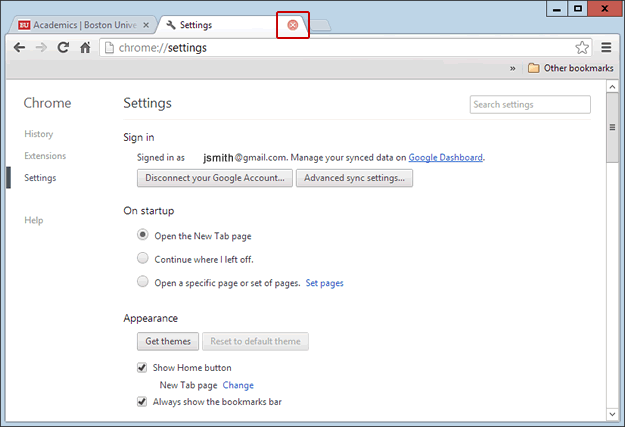625x427 pixels.
Task: Bookmark this page with the star
Action: 582,47
